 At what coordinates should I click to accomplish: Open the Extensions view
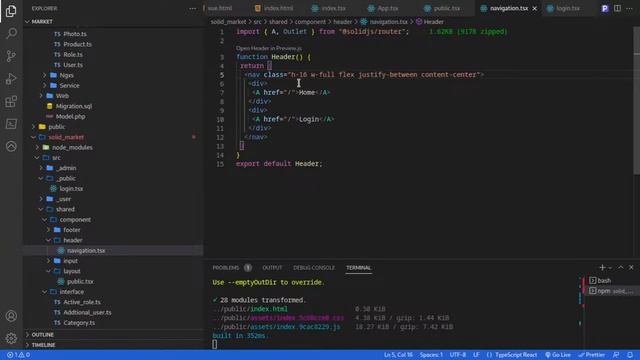11,101
